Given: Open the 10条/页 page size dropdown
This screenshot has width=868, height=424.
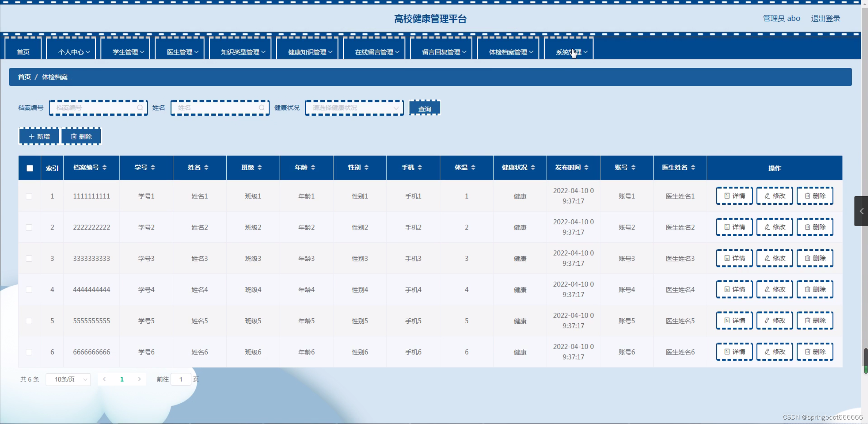Looking at the screenshot, I should pos(68,379).
